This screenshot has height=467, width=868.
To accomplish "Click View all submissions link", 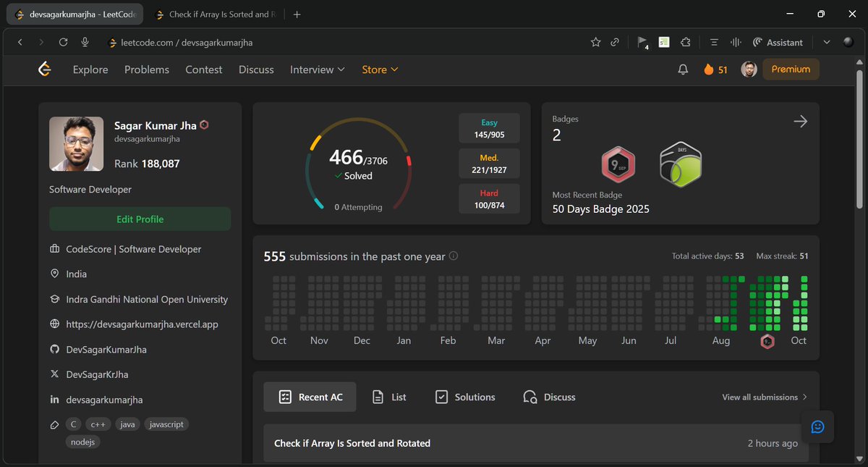I will pos(765,397).
